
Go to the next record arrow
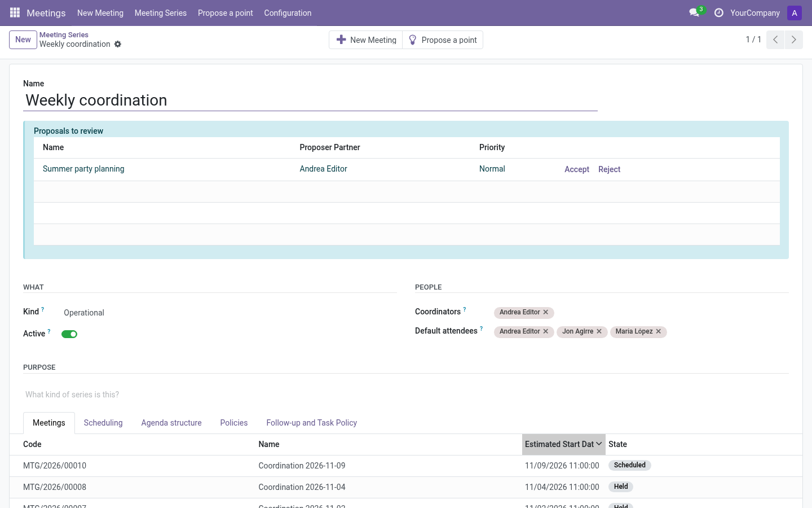pos(794,40)
